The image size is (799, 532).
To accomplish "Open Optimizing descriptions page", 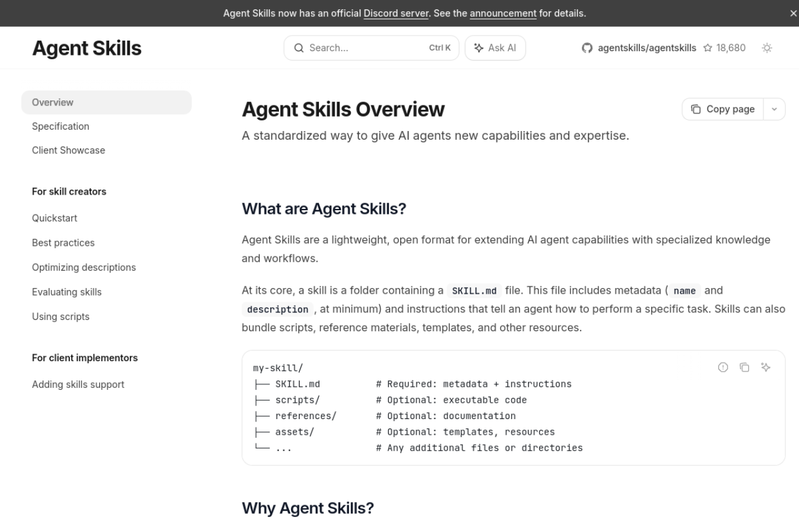I will 84,267.
